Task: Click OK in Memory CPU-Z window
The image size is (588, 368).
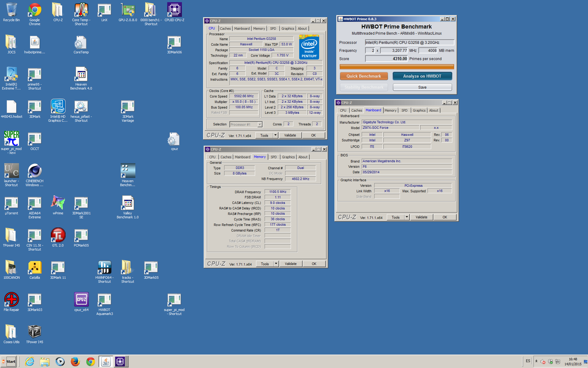Action: coord(314,264)
